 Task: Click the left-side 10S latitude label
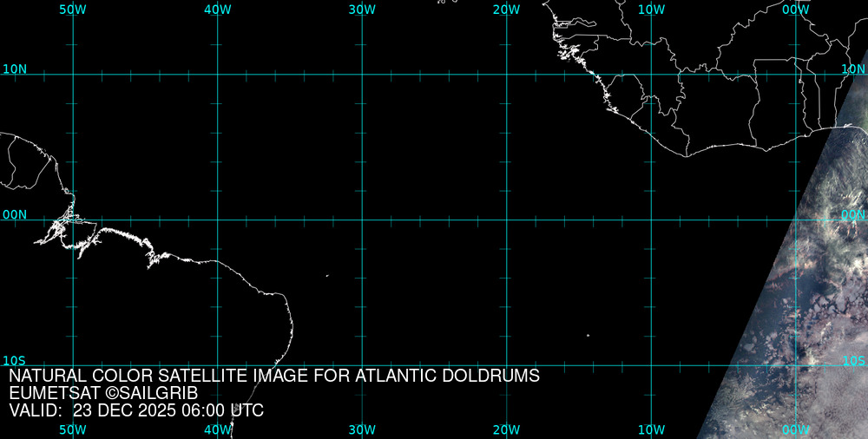tap(14, 360)
